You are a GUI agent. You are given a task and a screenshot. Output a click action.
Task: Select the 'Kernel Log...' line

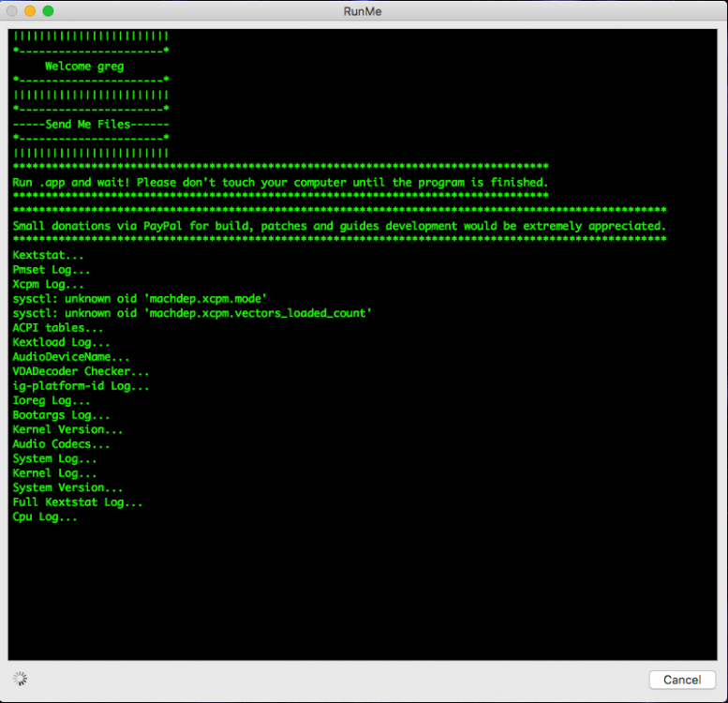pos(54,473)
